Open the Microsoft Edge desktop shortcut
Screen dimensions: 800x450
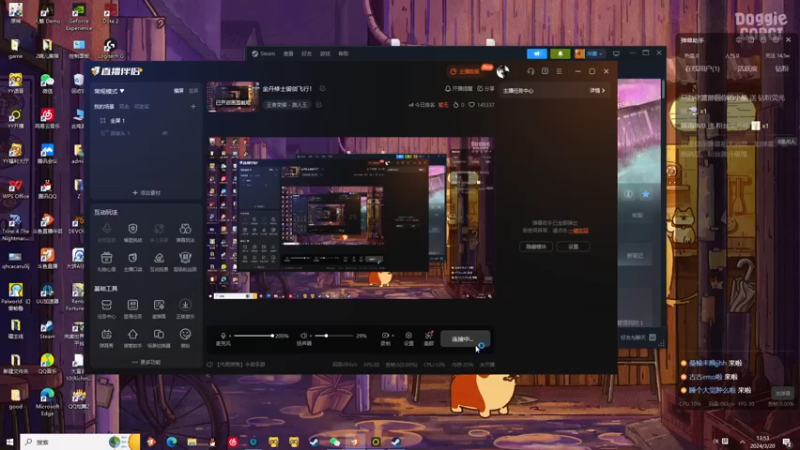(47, 402)
